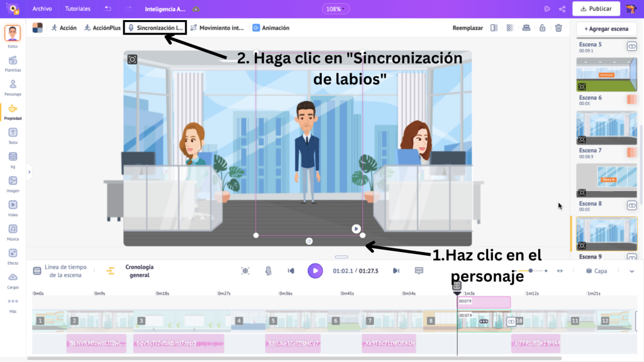The height and width of the screenshot is (362, 644).
Task: Open the bg backgrounds library
Action: tap(13, 160)
